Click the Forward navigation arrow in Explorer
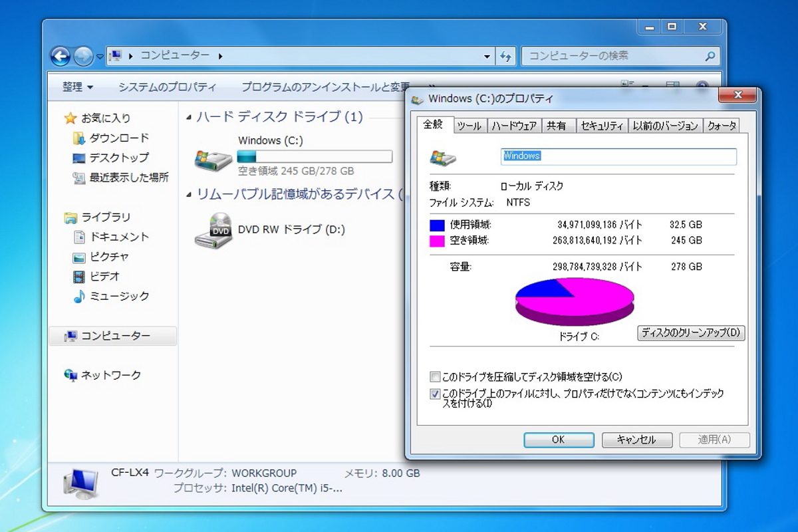The image size is (798, 532). tap(83, 56)
